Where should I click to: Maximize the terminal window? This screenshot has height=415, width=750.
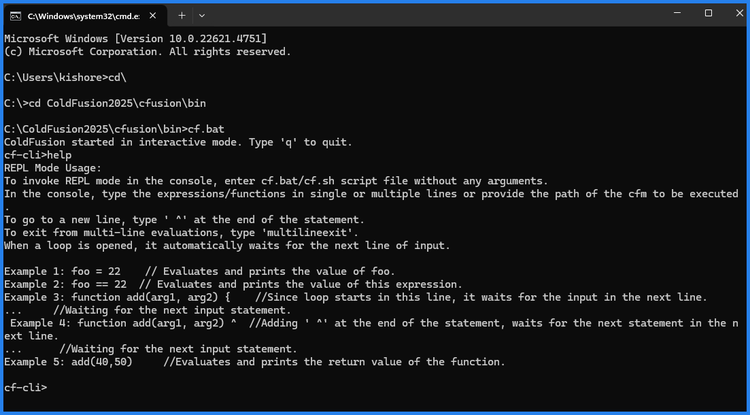708,14
